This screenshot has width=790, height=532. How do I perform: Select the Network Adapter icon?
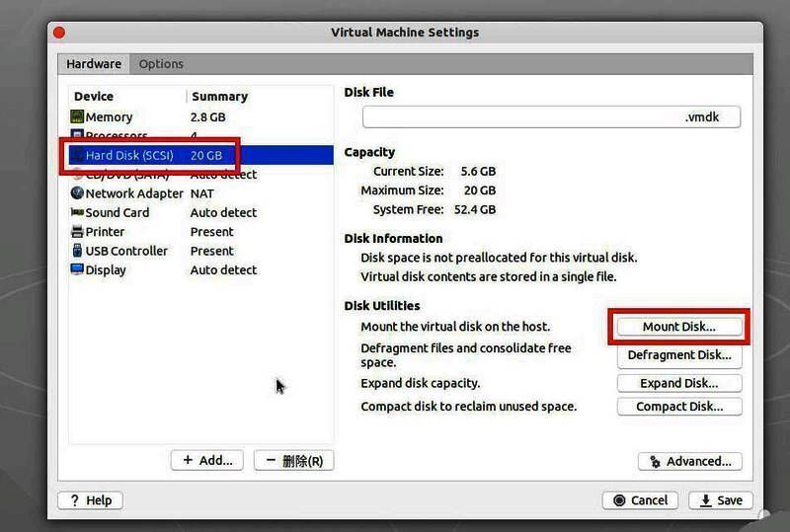[x=77, y=193]
